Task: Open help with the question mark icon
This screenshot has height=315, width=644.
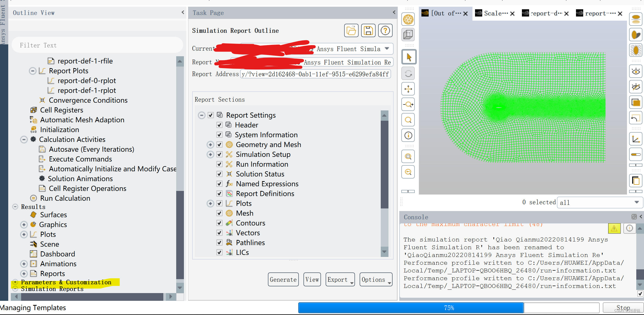Action: point(385,31)
